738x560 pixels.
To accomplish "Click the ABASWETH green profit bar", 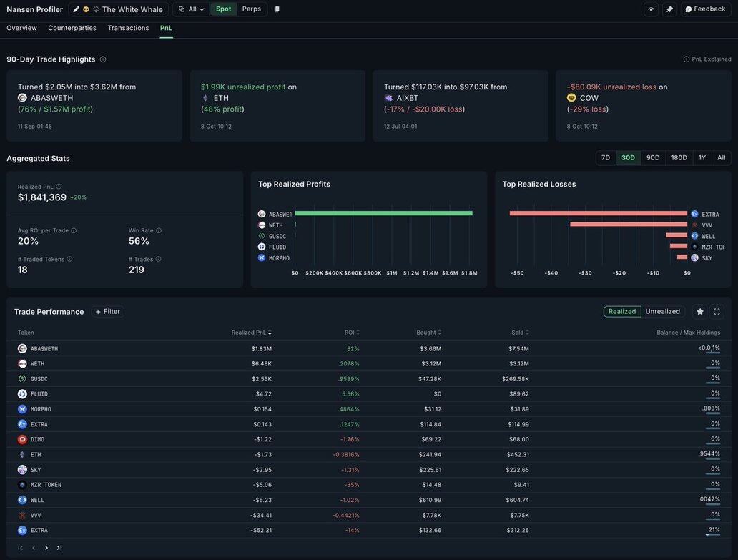I will (x=383, y=213).
